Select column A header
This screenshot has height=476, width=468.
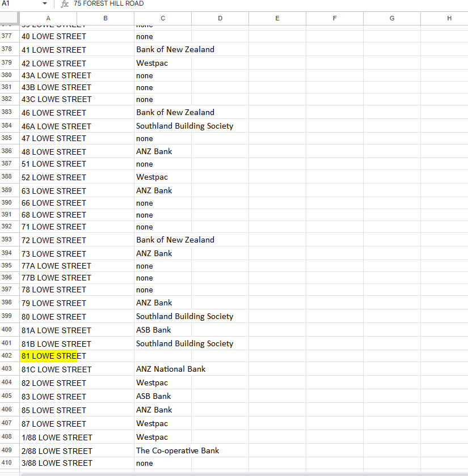[48, 19]
